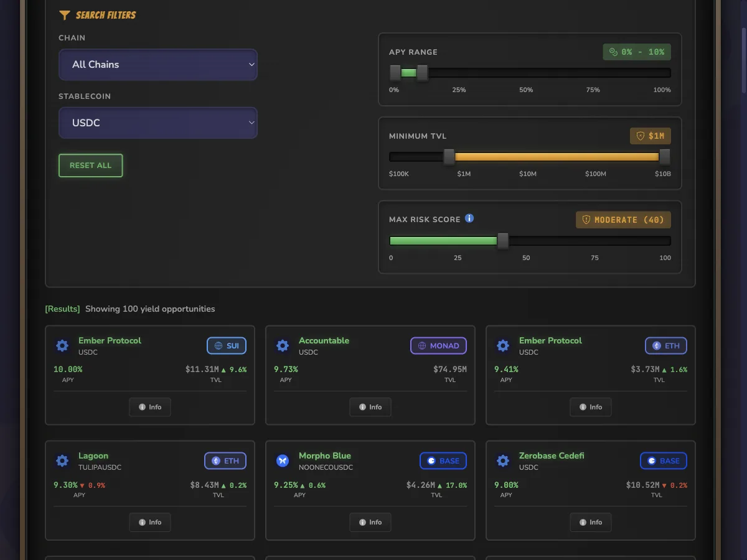Click BASE badge on Zerobase Cedefi card
This screenshot has height=560, width=747.
664,461
